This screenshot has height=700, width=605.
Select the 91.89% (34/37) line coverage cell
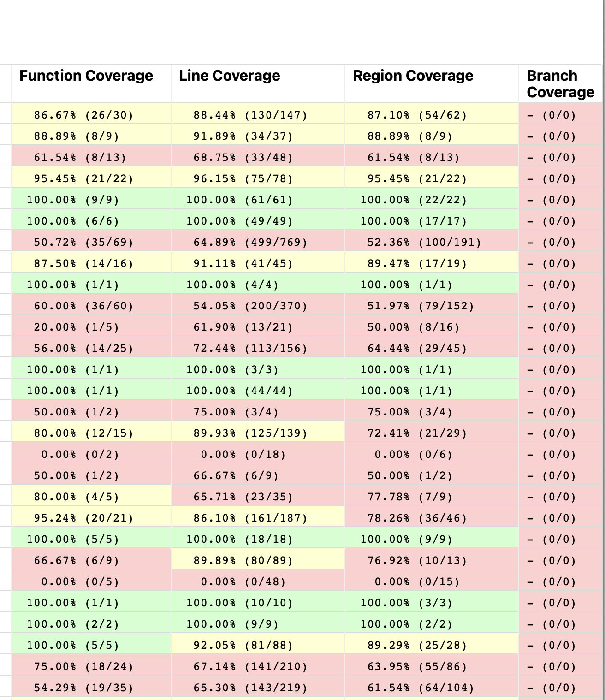pos(243,136)
